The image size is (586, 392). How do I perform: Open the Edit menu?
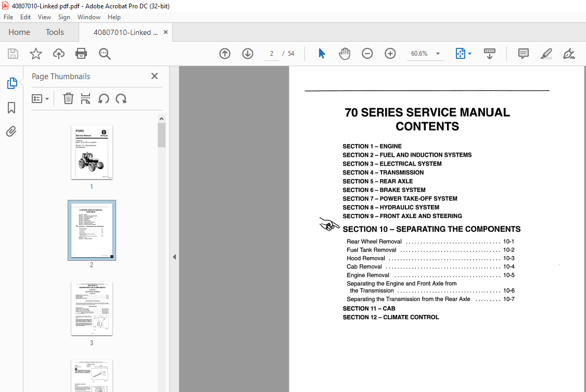[26, 17]
